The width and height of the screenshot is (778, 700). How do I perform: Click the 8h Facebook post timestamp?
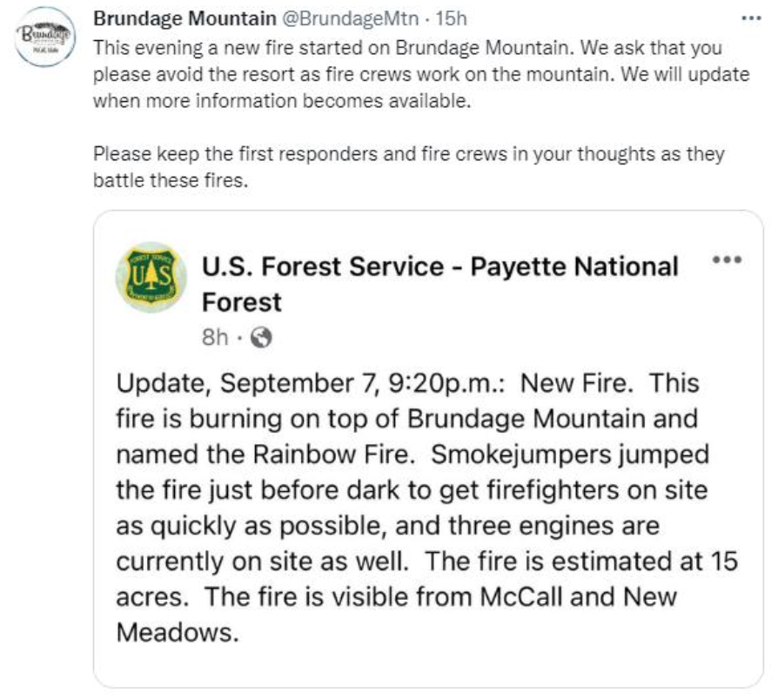(214, 338)
